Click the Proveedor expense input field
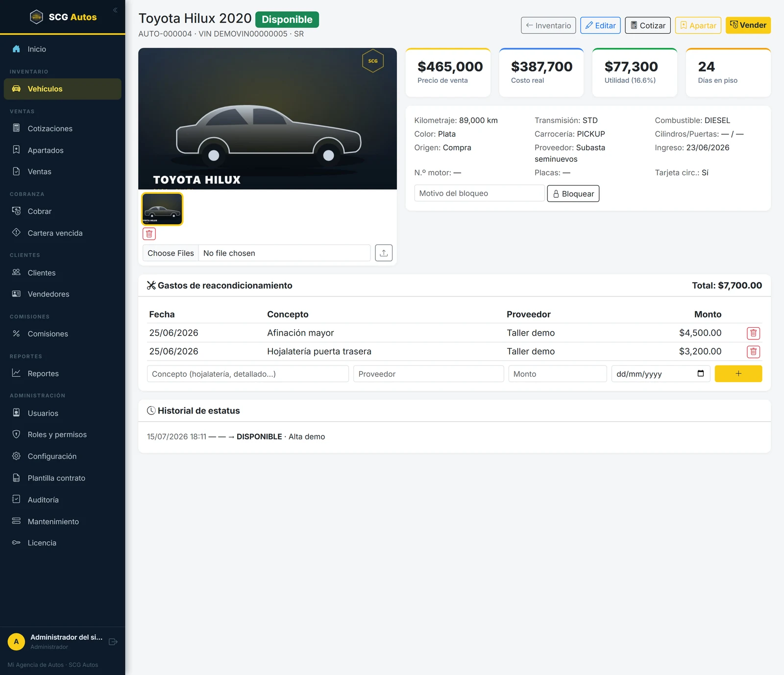Viewport: 784px width, 675px height. coord(429,374)
